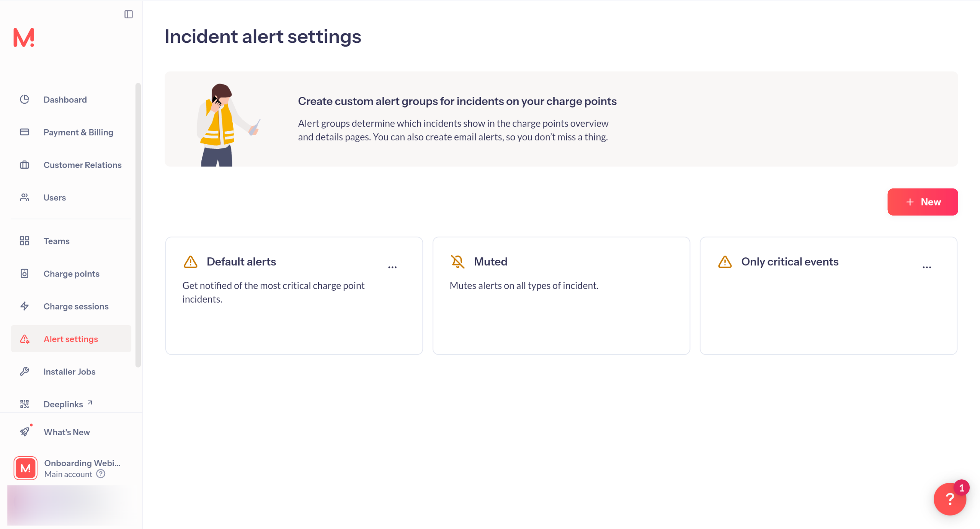Open What's New rocket icon
Image resolution: width=980 pixels, height=529 pixels.
tap(24, 432)
